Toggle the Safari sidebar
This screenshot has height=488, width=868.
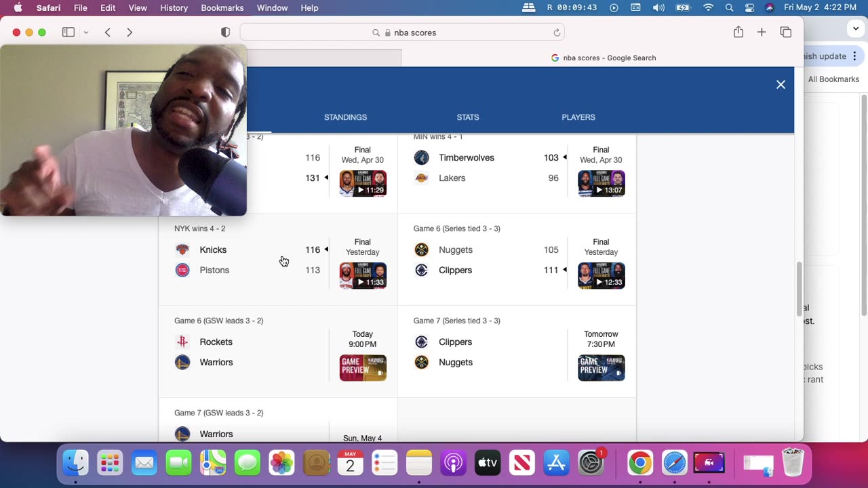click(x=68, y=32)
